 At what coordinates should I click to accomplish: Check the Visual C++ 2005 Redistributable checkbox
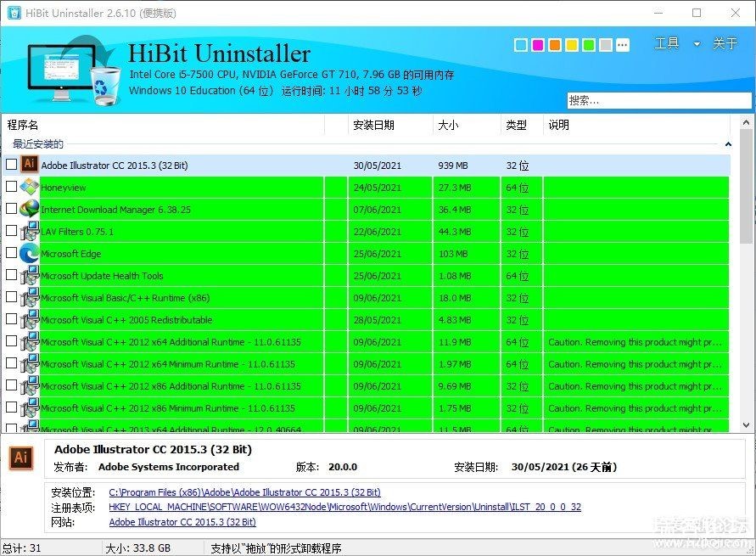(12, 319)
